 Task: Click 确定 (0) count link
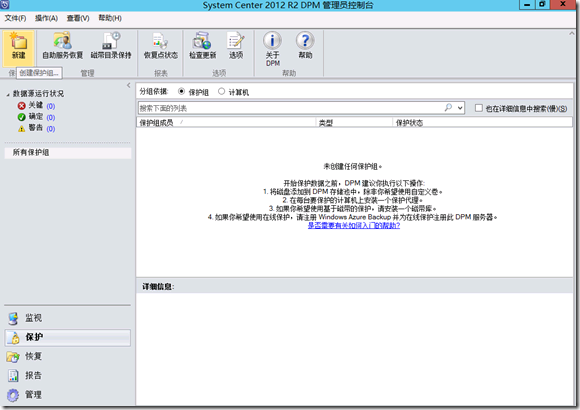pyautogui.click(x=51, y=117)
